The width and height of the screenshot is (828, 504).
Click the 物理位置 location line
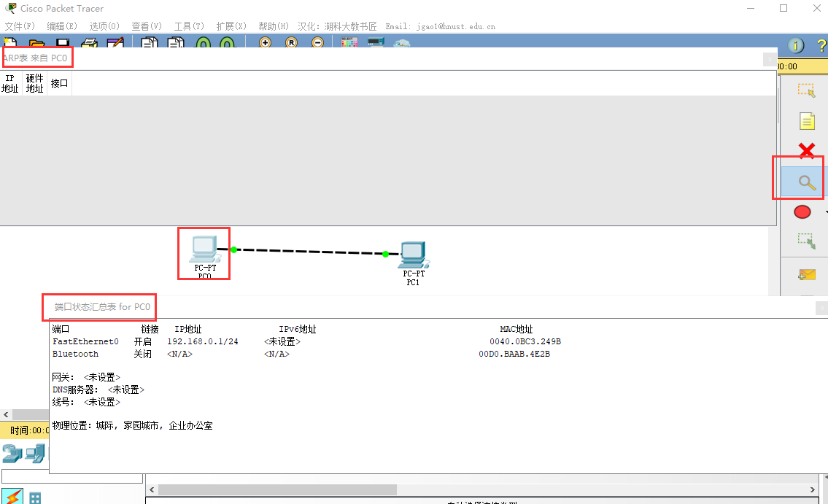click(x=132, y=425)
